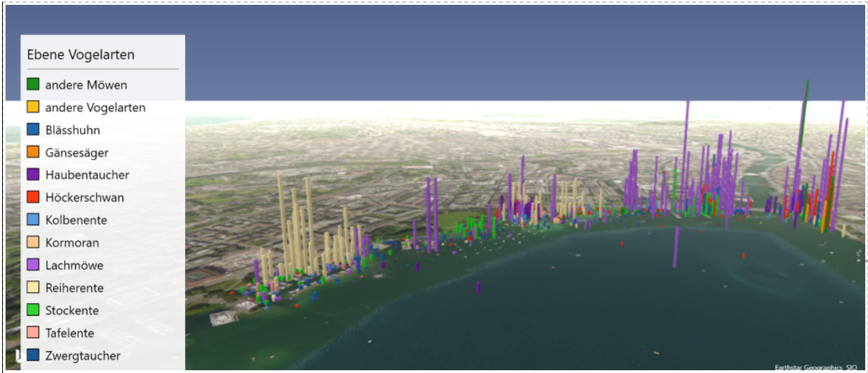Select the 'Höckerschwan' legend label
The height and width of the screenshot is (373, 868).
coord(85,198)
